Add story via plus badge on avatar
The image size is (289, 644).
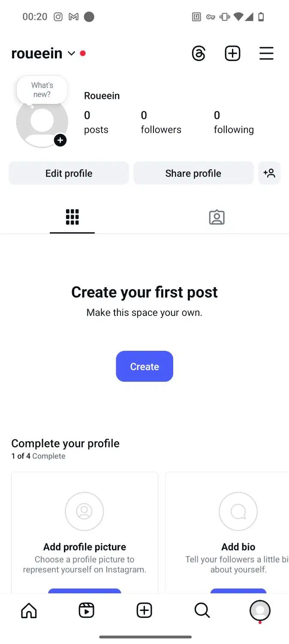60,140
